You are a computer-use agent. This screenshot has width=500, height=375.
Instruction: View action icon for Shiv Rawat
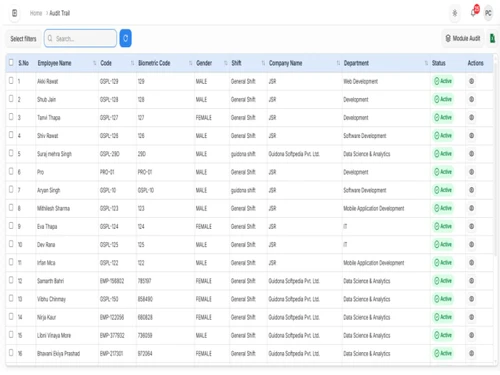[471, 136]
